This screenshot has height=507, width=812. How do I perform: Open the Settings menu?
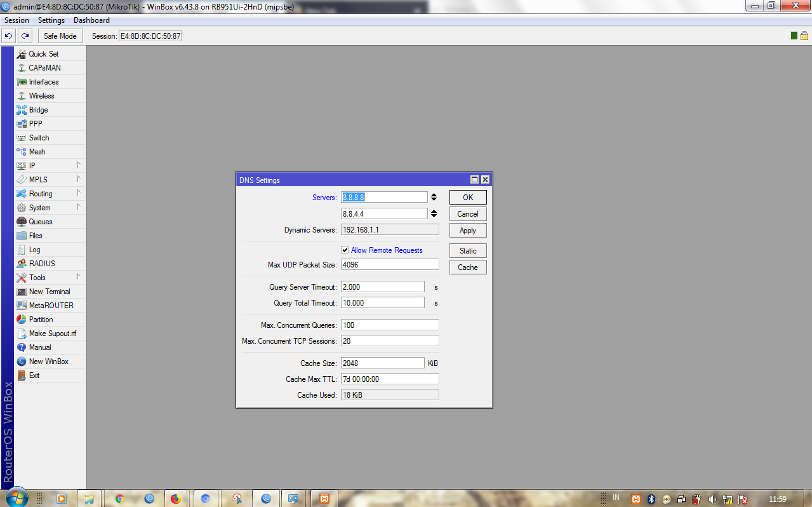pyautogui.click(x=51, y=20)
